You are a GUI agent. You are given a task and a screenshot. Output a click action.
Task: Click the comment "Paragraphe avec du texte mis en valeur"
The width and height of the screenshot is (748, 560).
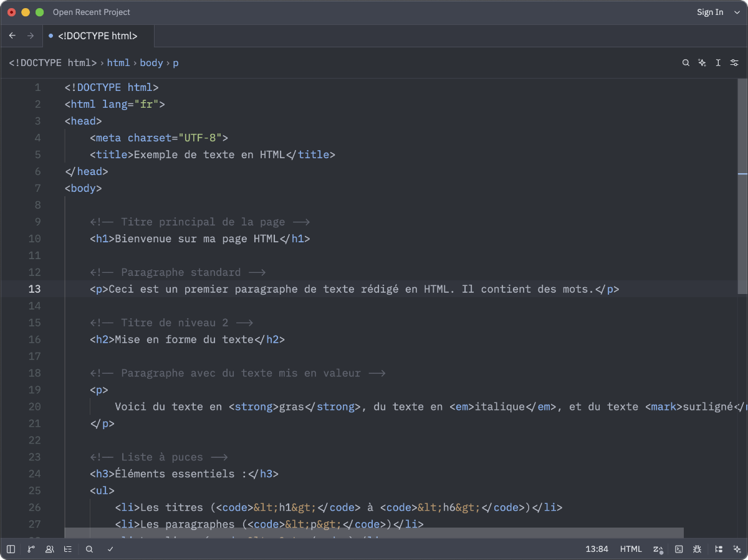241,373
